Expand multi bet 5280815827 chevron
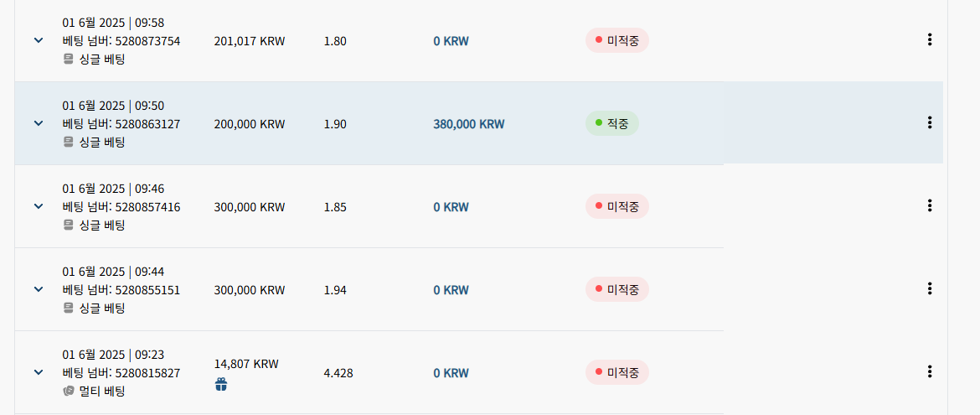980x415 pixels. [x=39, y=372]
